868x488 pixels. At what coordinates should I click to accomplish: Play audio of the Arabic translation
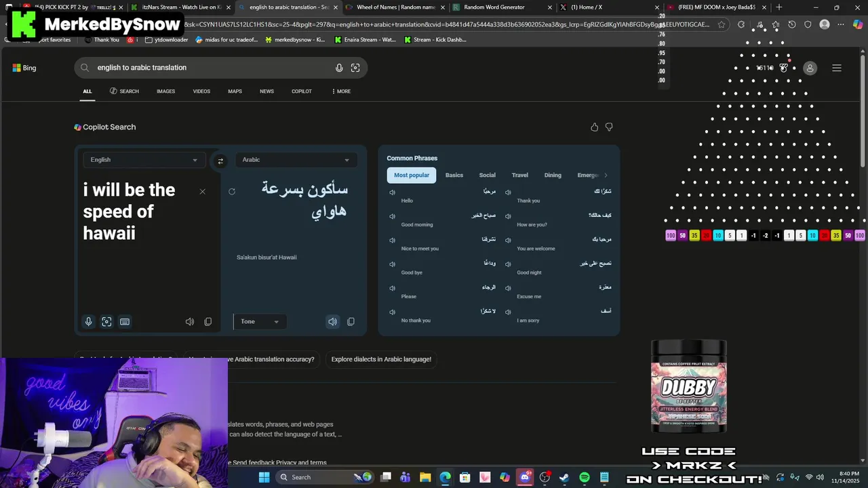(332, 322)
